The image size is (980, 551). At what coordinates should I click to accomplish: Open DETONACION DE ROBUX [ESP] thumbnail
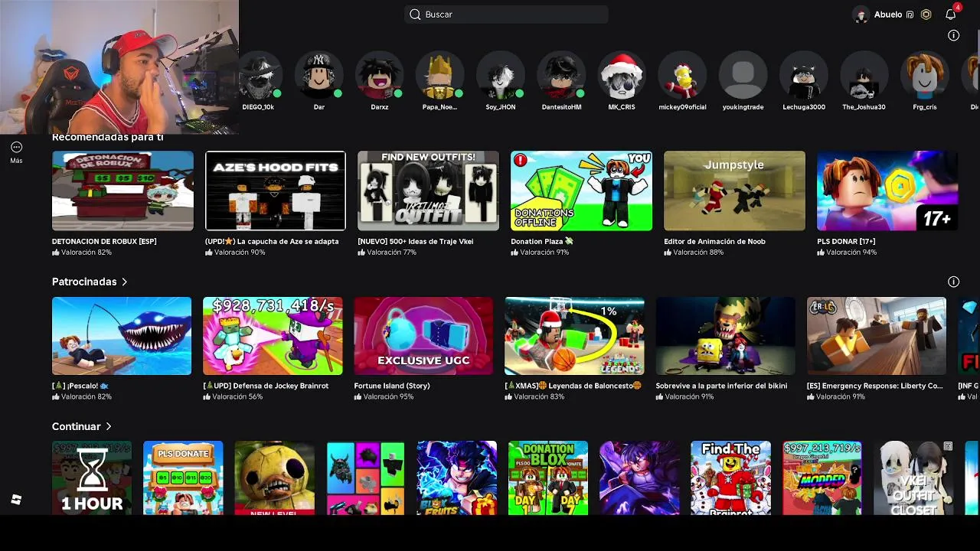pyautogui.click(x=122, y=191)
